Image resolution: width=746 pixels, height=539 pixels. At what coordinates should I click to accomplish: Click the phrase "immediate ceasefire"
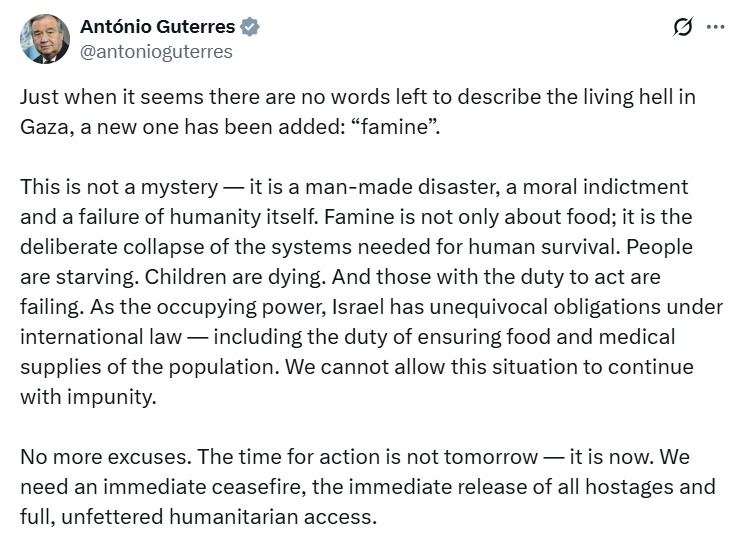(204, 487)
